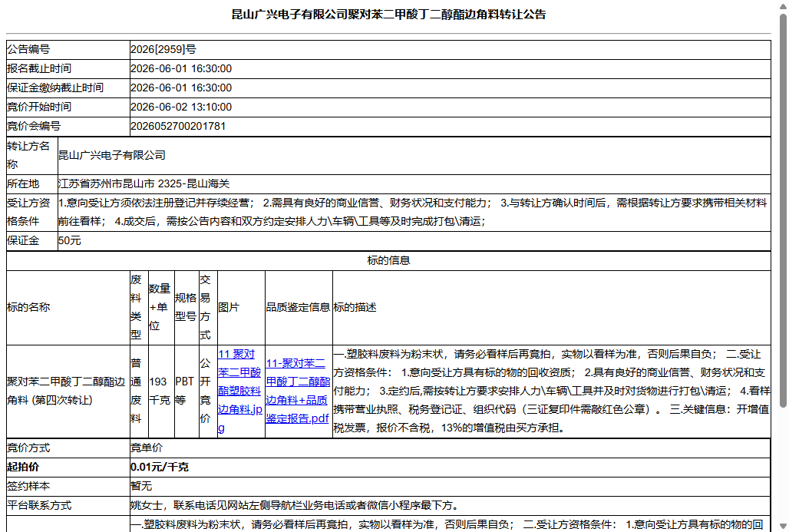Image resolution: width=789 pixels, height=532 pixels.
Task: Click the bidding method value 竞单价
Action: 147,448
